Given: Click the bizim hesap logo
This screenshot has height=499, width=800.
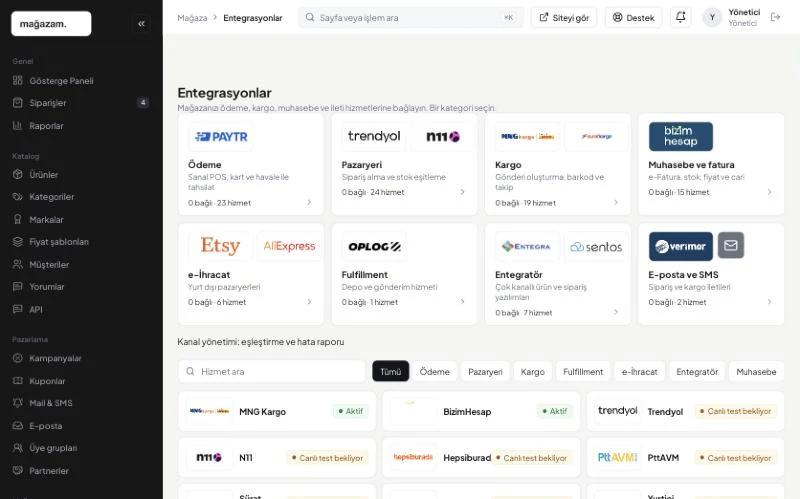Looking at the screenshot, I should [681, 136].
